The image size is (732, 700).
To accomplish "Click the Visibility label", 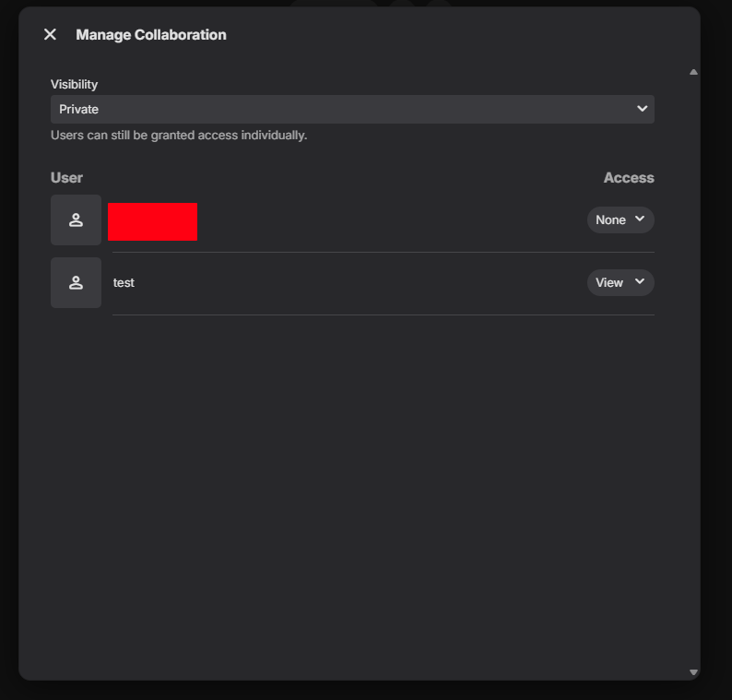I will (74, 84).
